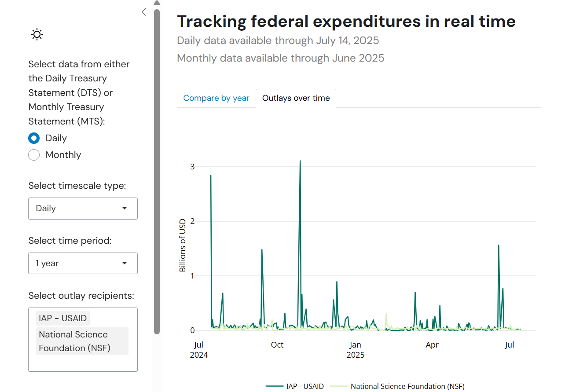The image size is (565, 392).
Task: Select the Outlays over time tab
Action: tap(296, 98)
